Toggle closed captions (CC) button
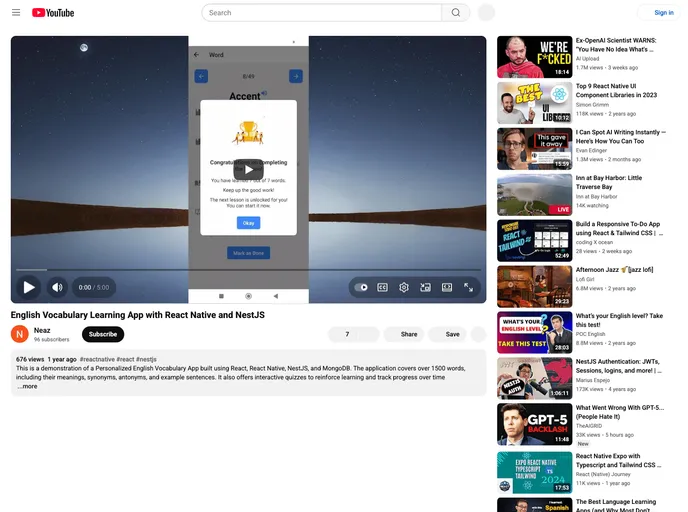Screen dimensions: 688x512 pos(382,287)
